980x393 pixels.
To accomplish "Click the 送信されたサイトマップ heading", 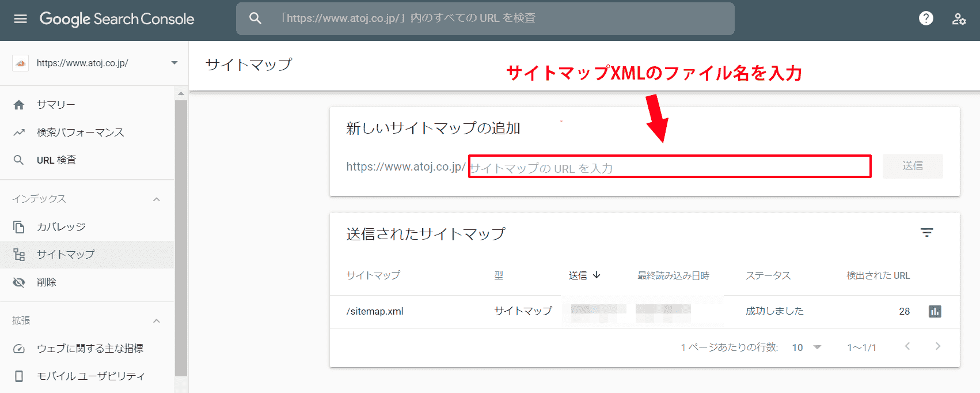I will tap(426, 233).
